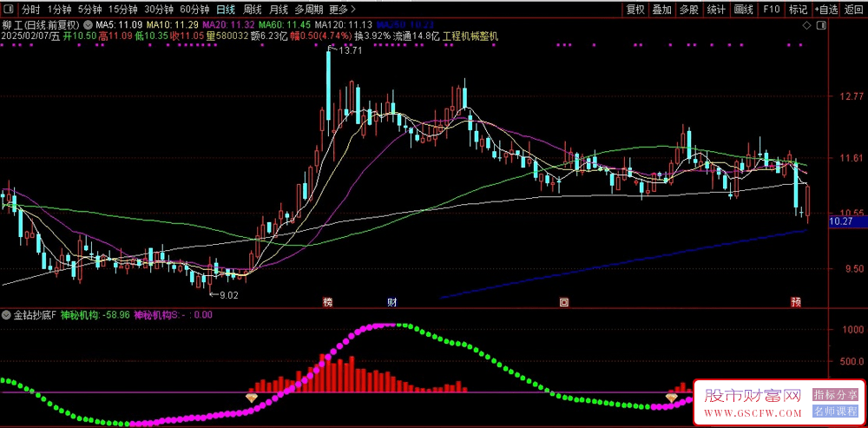This screenshot has width=868, height=428.
Task: Click the 财 event marker icon
Action: pos(392,303)
